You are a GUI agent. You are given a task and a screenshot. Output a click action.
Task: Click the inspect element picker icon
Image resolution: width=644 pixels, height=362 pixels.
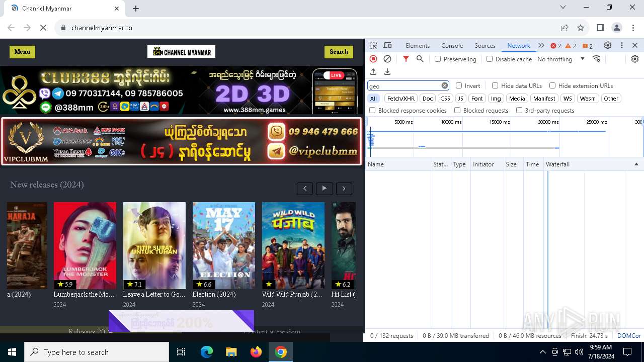tap(374, 45)
